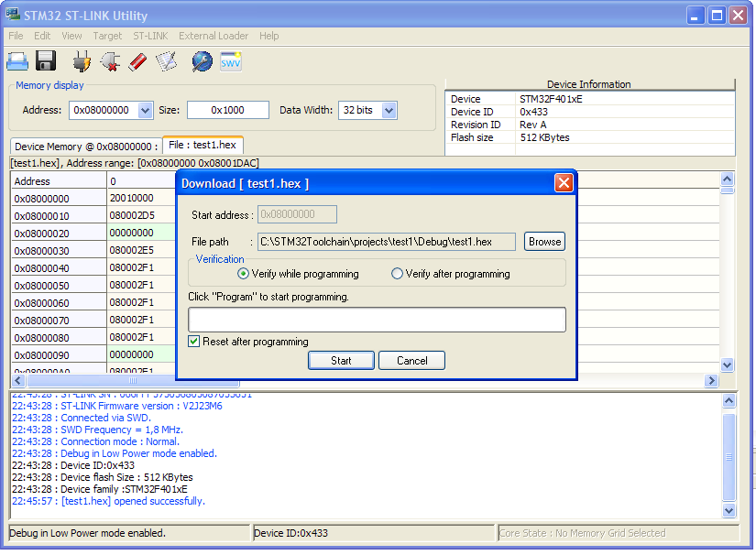Toggle Reset after programming checkbox
The image size is (756, 555).
pyautogui.click(x=194, y=342)
